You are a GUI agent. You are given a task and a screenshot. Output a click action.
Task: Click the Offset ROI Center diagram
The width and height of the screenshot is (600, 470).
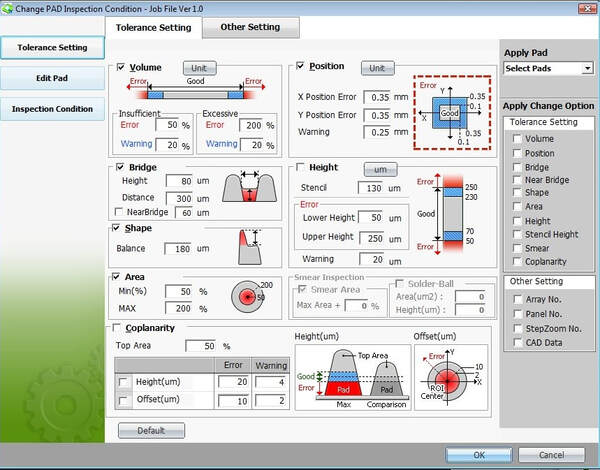(453, 377)
